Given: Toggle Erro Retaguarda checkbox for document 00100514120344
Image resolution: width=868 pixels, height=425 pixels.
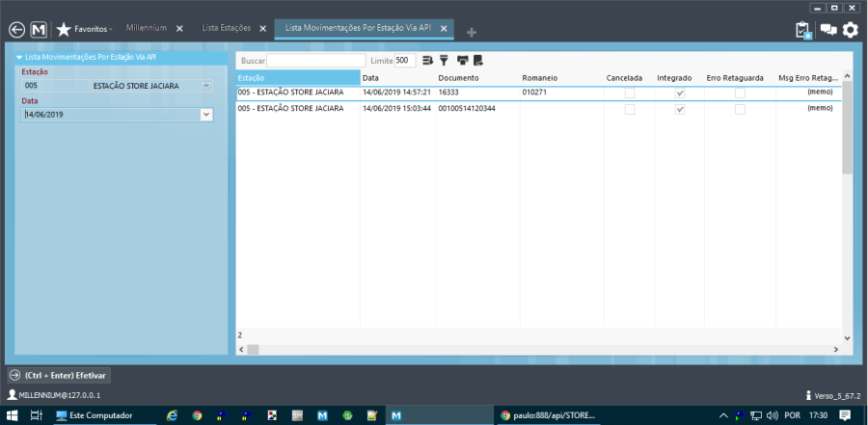Looking at the screenshot, I should point(740,110).
